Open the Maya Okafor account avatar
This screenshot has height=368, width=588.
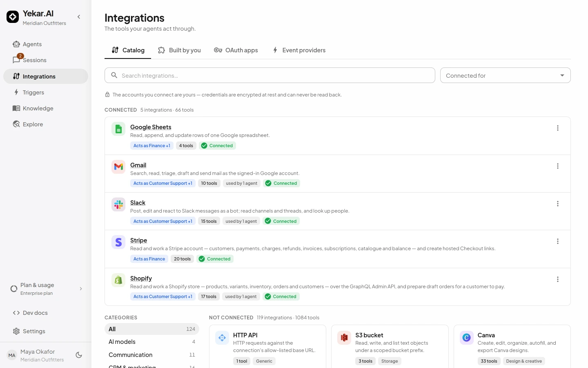(12, 355)
